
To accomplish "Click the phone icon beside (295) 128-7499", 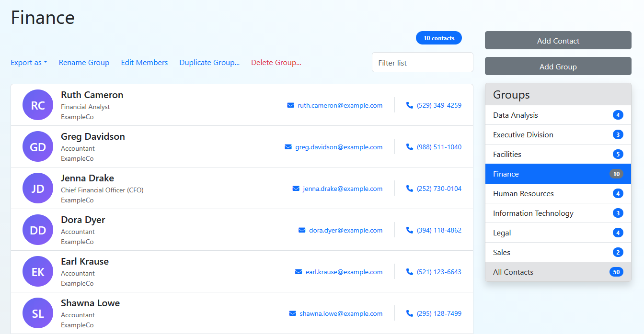I will click(409, 313).
